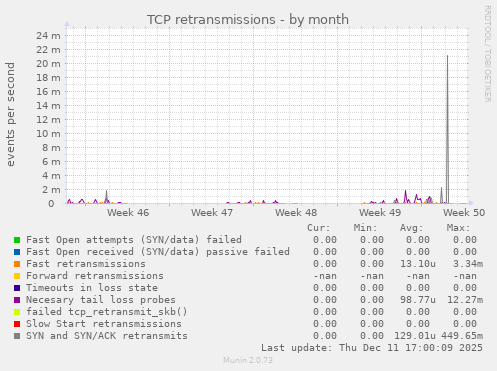Click the '449.65m' max for SYN retransmits
The image size is (497, 371).
point(462,336)
